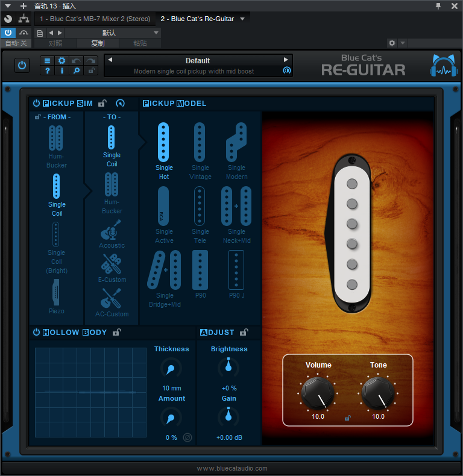Viewport: 463px width, 476px height.
Task: Expand Re-Guitar insert tab dropdown arrow
Action: tap(242, 19)
